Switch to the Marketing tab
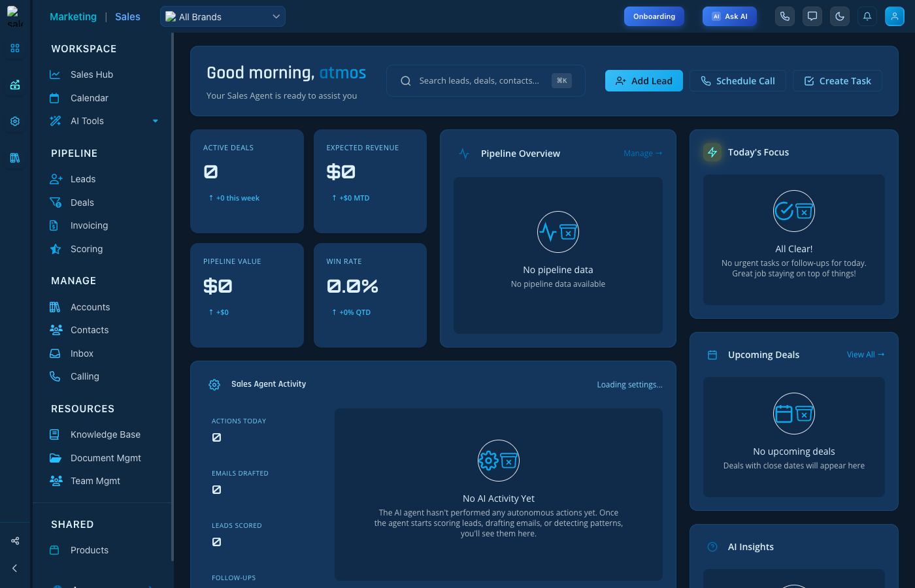 (73, 17)
